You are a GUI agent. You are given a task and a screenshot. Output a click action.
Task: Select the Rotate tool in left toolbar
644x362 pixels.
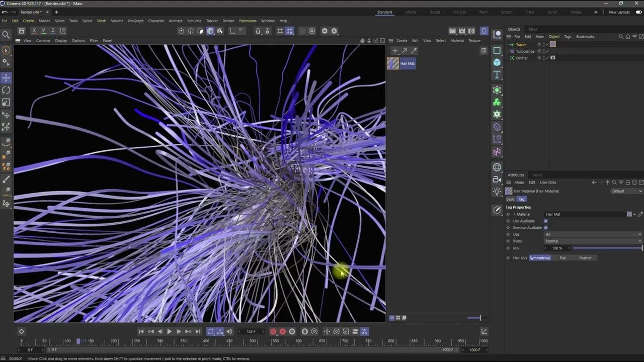6,90
